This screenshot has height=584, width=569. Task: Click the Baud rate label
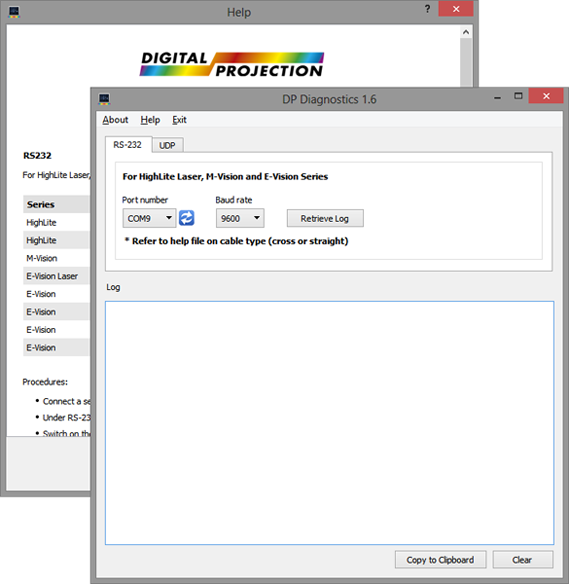(234, 200)
